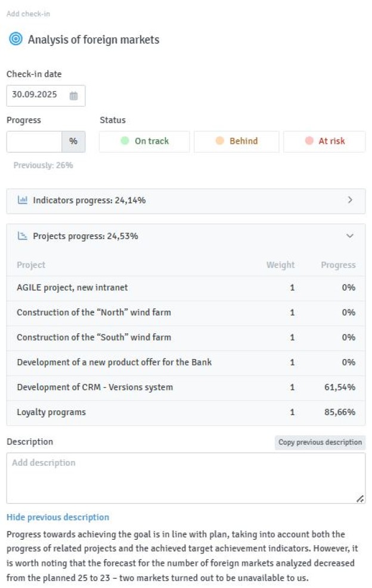Image resolution: width=372 pixels, height=588 pixels.
Task: Click the goal target icon beside the title
Action: 15,39
